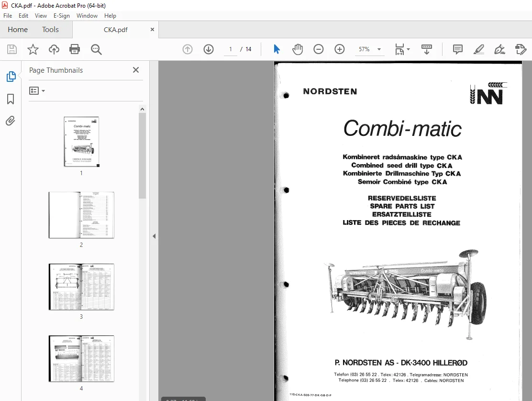Open the sign document pen tool

[x=499, y=49]
